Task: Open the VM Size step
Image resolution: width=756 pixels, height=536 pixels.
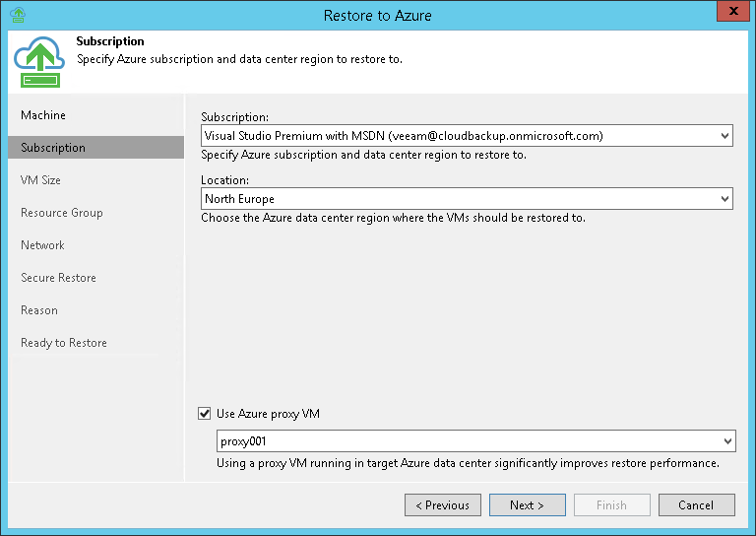Action: [x=40, y=180]
